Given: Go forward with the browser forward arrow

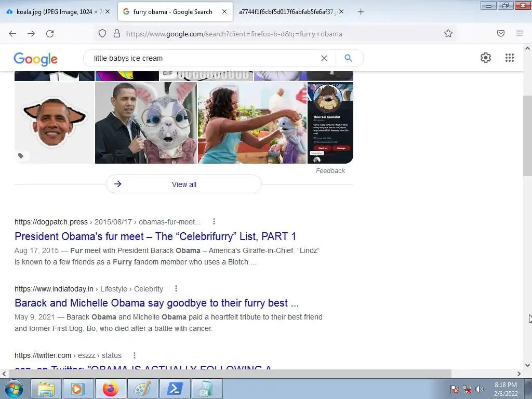Looking at the screenshot, I should pos(31,34).
